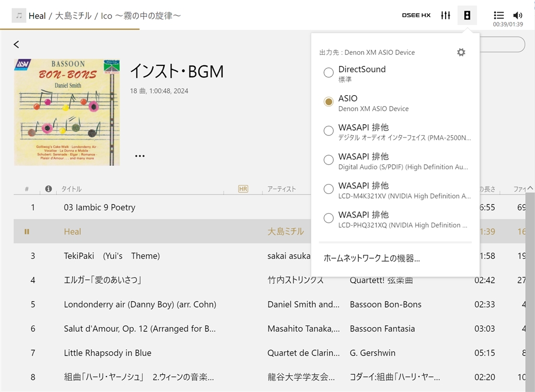Open the play queue list icon
Viewport: 535px width, 392px height.
(498, 15)
